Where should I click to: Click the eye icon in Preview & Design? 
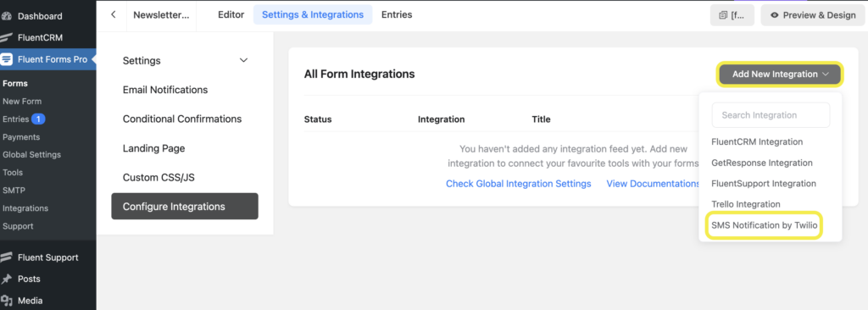(x=775, y=15)
